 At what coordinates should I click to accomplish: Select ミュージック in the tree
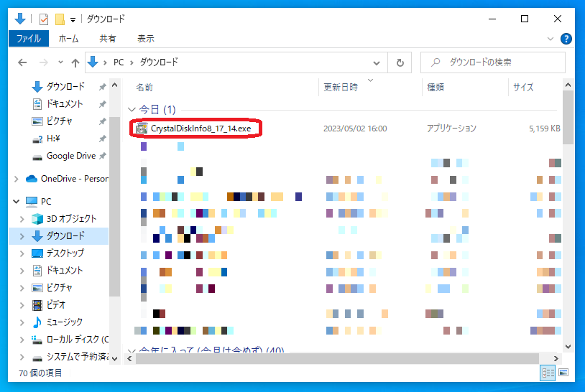65,322
